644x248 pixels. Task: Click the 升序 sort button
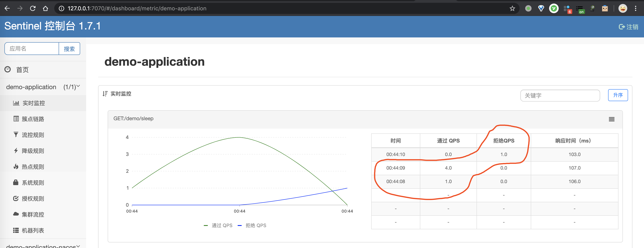618,95
